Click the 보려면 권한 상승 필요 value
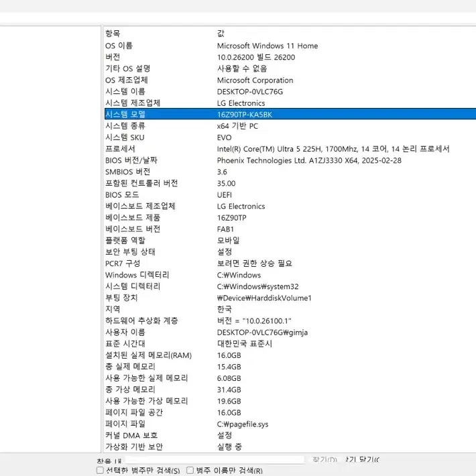The width and height of the screenshot is (476, 476). pyautogui.click(x=254, y=263)
